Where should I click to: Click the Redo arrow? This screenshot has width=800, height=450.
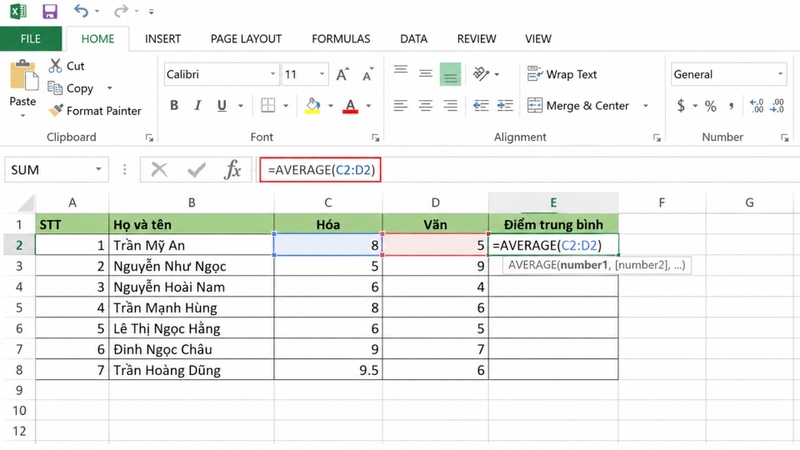point(120,11)
